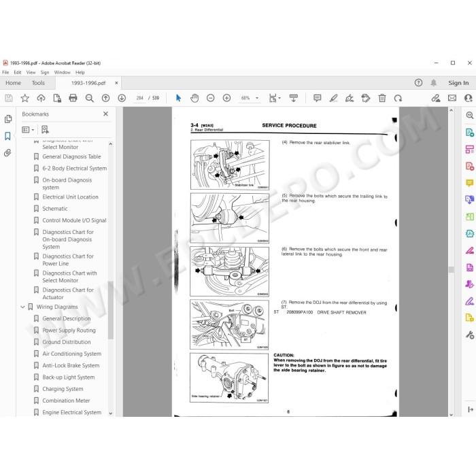Screen dimensions: 476x476
Task: Open Charging System bookmark
Action: click(63, 389)
